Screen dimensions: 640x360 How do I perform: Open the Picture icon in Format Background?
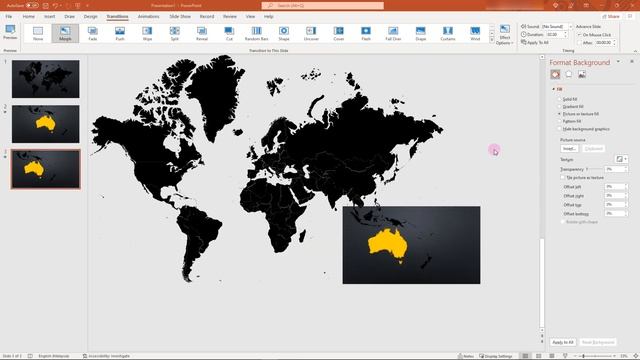(x=582, y=74)
